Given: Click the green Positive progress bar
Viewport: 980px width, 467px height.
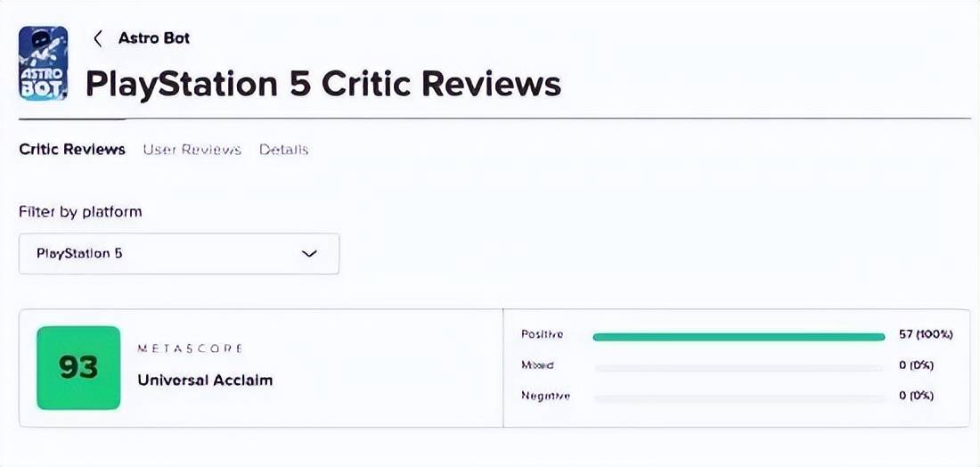Looking at the screenshot, I should pos(739,337).
